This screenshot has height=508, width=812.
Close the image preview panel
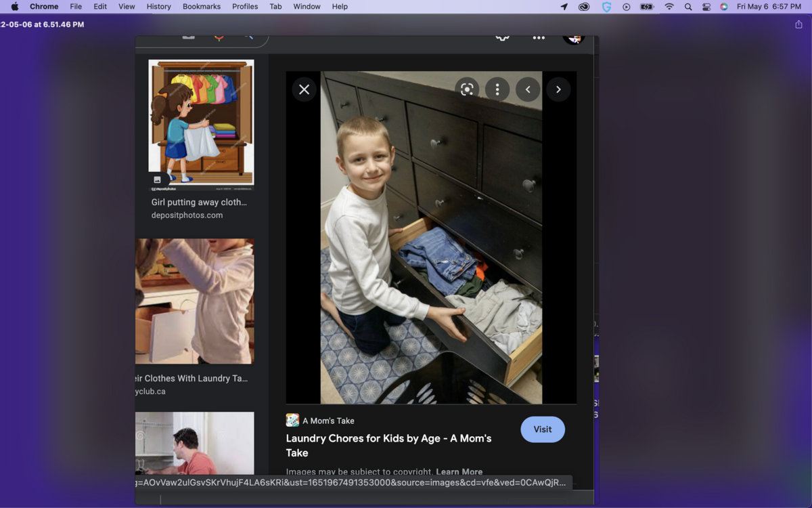point(304,89)
